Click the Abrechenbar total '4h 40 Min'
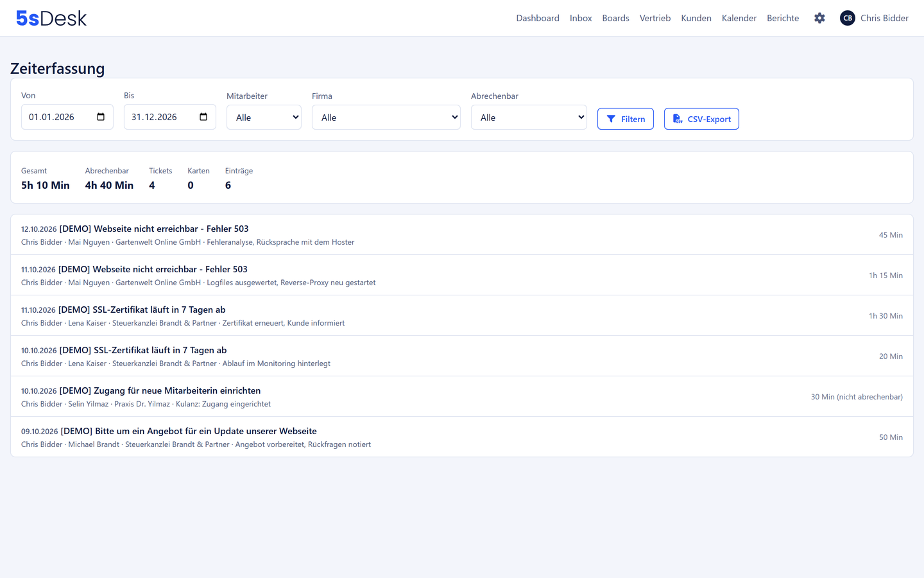 point(109,185)
